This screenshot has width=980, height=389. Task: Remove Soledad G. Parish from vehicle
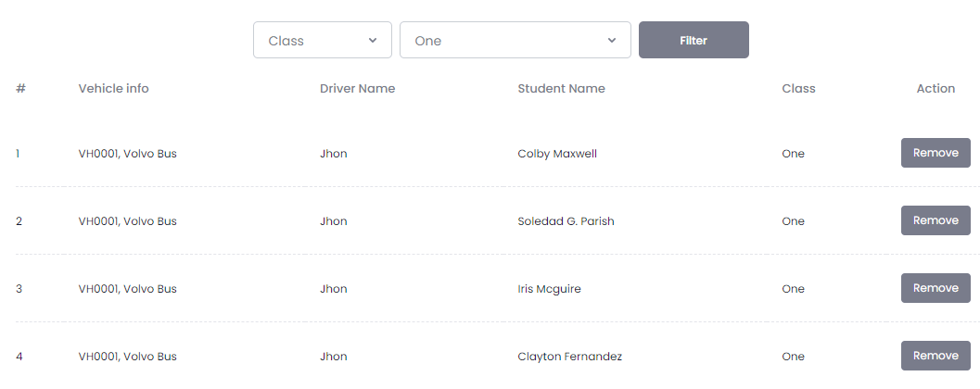pyautogui.click(x=935, y=220)
